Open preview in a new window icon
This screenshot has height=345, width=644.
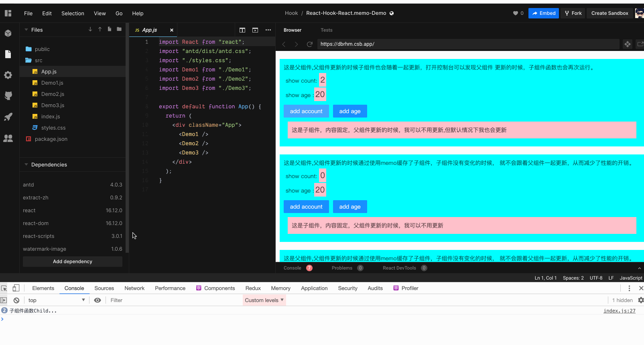click(x=640, y=44)
